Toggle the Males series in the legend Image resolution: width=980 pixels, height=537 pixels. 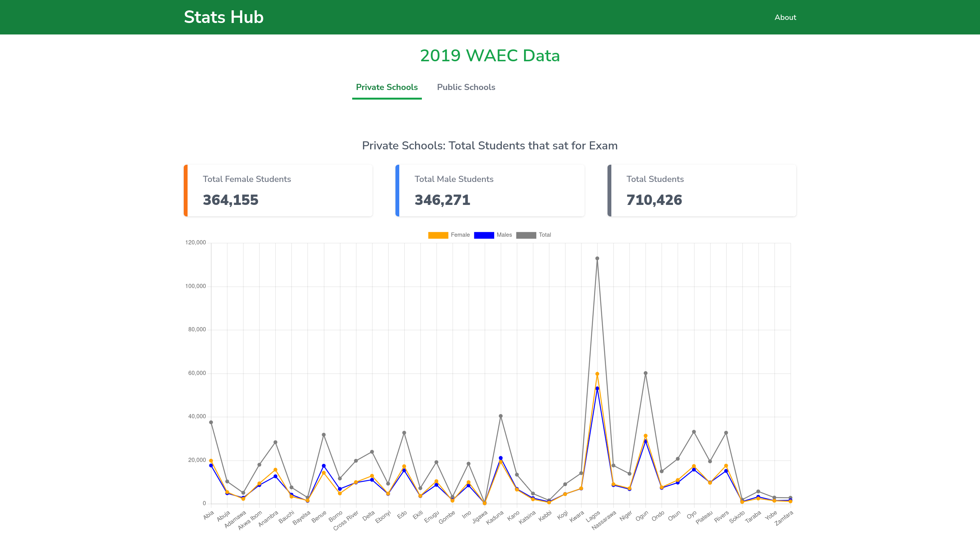point(505,235)
